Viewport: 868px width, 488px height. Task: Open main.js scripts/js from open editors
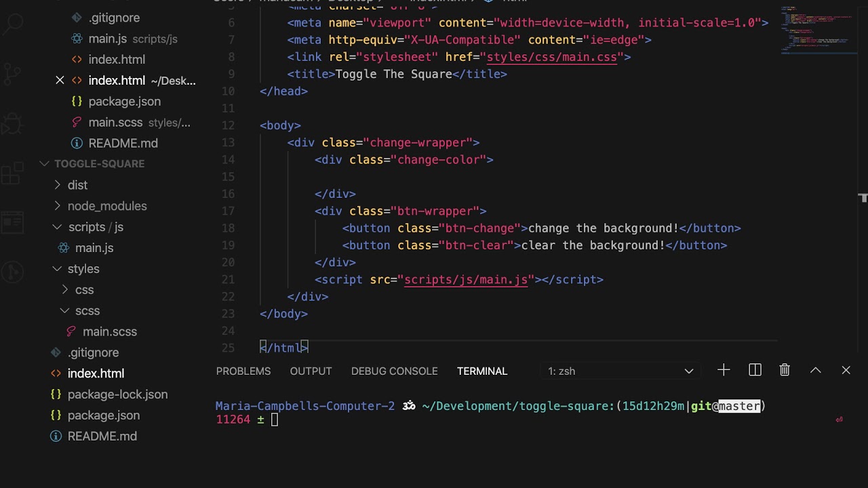pyautogui.click(x=133, y=39)
